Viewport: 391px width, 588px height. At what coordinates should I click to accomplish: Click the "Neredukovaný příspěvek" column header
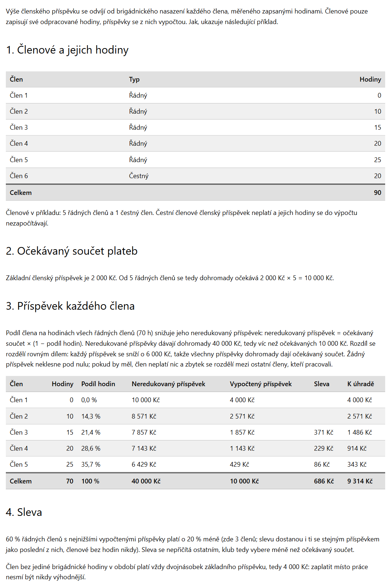point(169,384)
